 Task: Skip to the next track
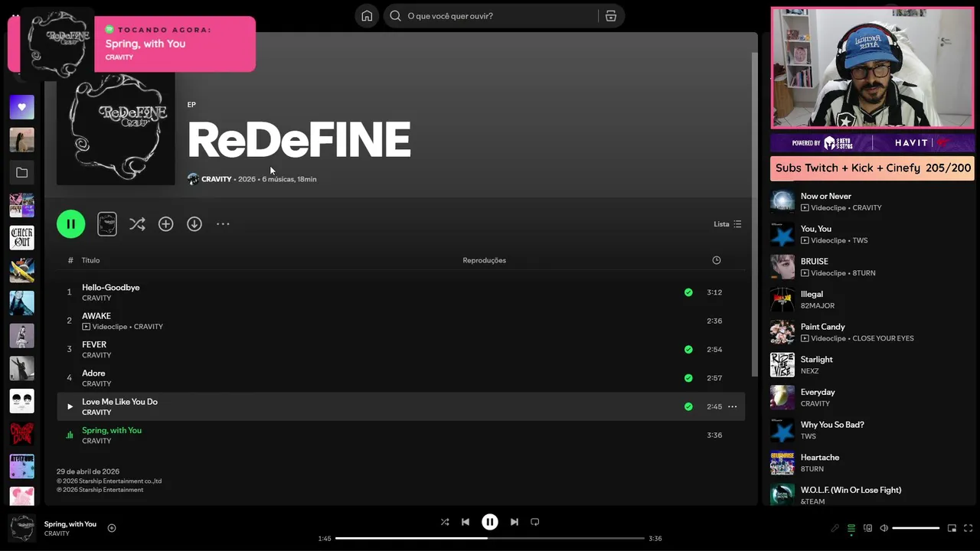[x=514, y=522]
